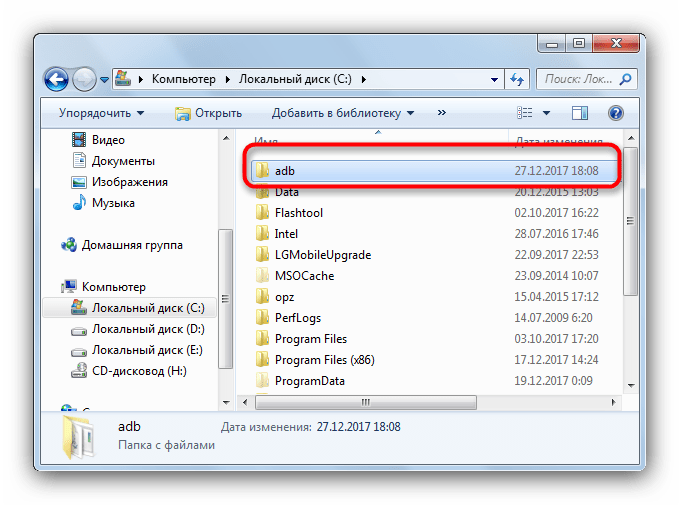Open the Добавить в библиотеку menu
The image size is (680, 505).
click(x=343, y=113)
